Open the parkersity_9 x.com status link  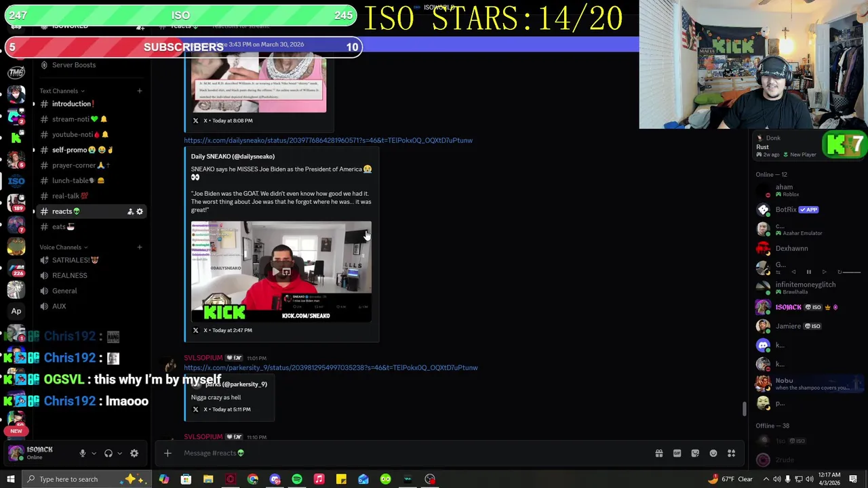(331, 367)
